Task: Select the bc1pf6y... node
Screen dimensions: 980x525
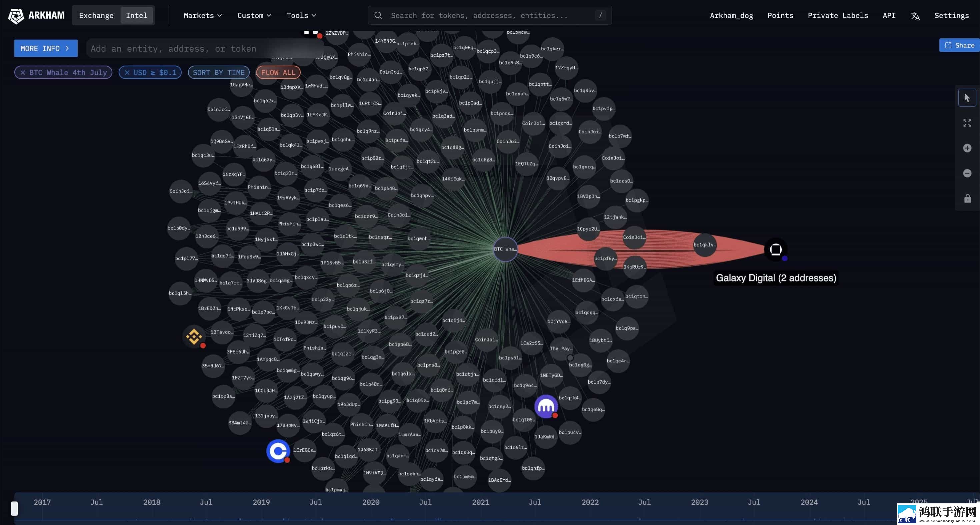Action: 605,259
